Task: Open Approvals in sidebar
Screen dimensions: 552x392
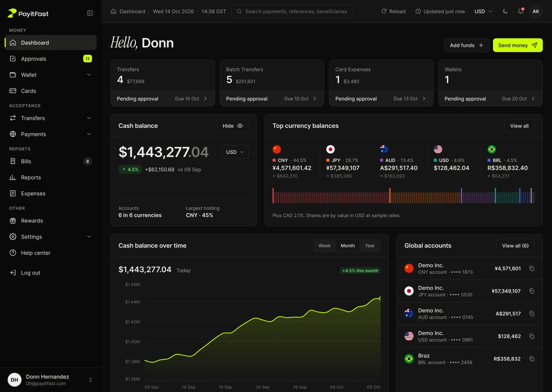Action: [51, 59]
